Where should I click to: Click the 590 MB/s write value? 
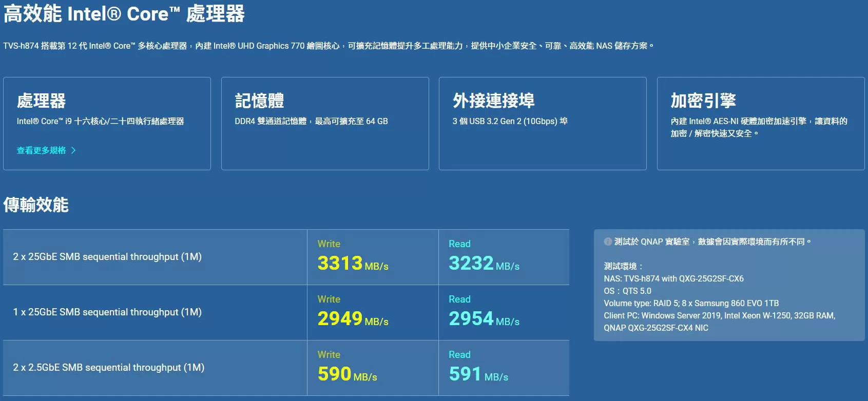[348, 374]
